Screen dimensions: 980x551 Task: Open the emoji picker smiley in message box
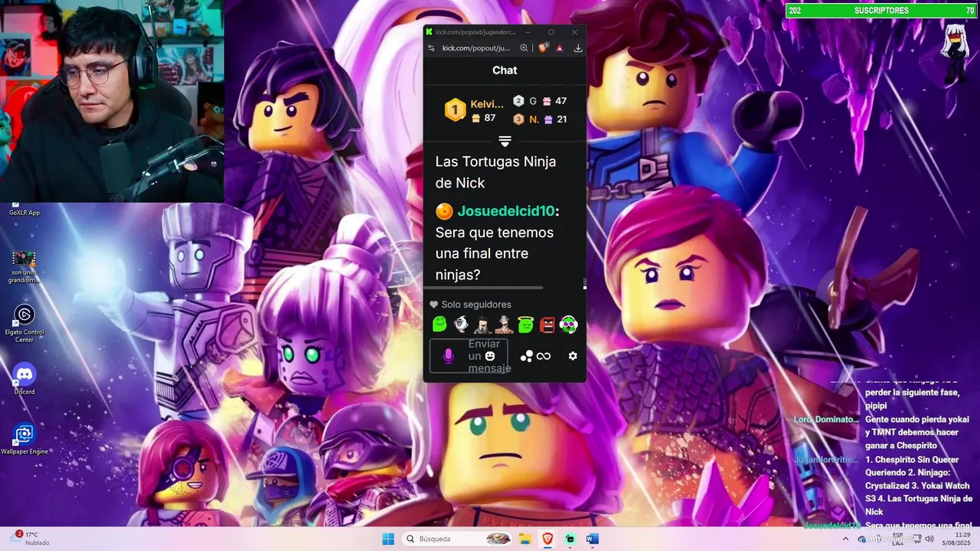point(490,356)
